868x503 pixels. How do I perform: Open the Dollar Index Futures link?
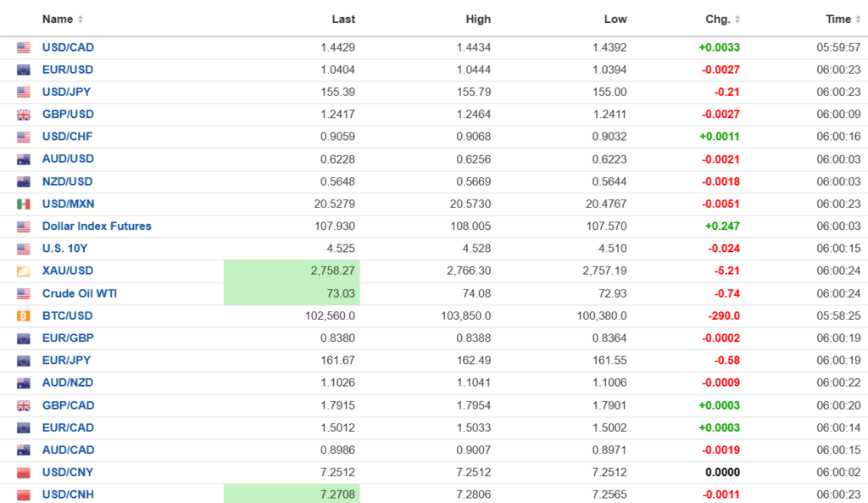pyautogui.click(x=97, y=226)
